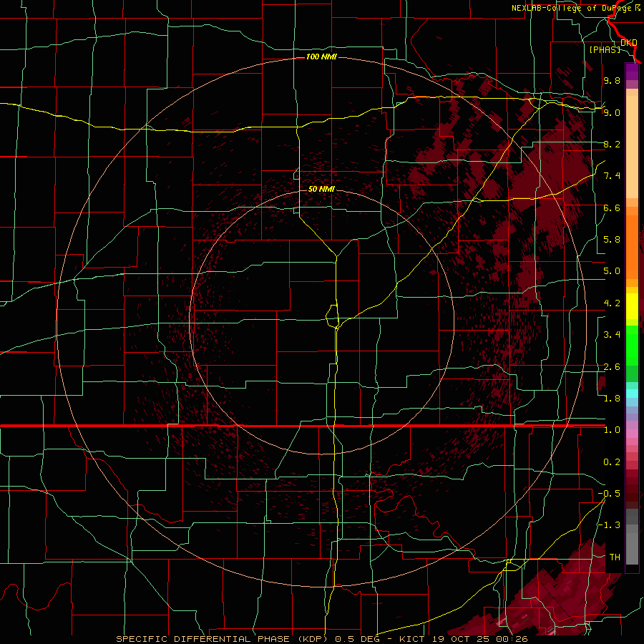Click the 9.8 value on the color scale

coord(612,80)
